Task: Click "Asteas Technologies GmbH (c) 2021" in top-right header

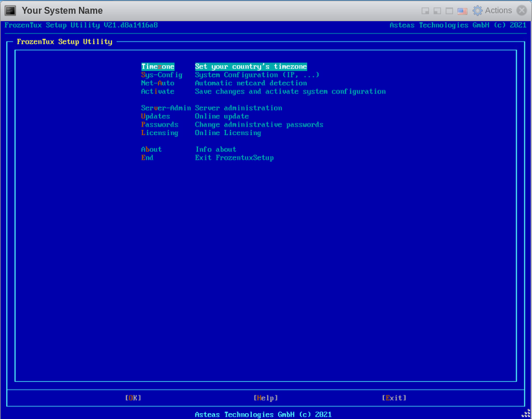Action: [x=458, y=25]
